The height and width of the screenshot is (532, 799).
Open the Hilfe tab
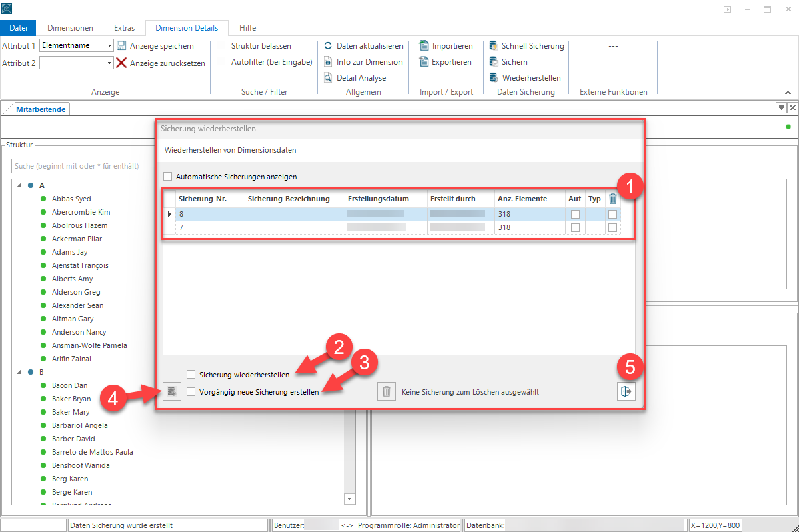(x=247, y=27)
